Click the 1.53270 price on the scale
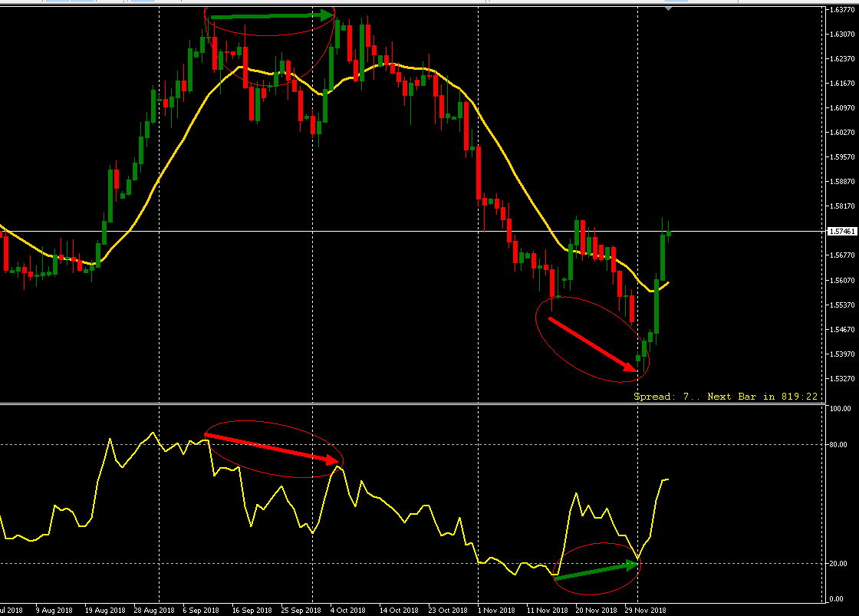Image resolution: width=859 pixels, height=616 pixels. (x=841, y=379)
